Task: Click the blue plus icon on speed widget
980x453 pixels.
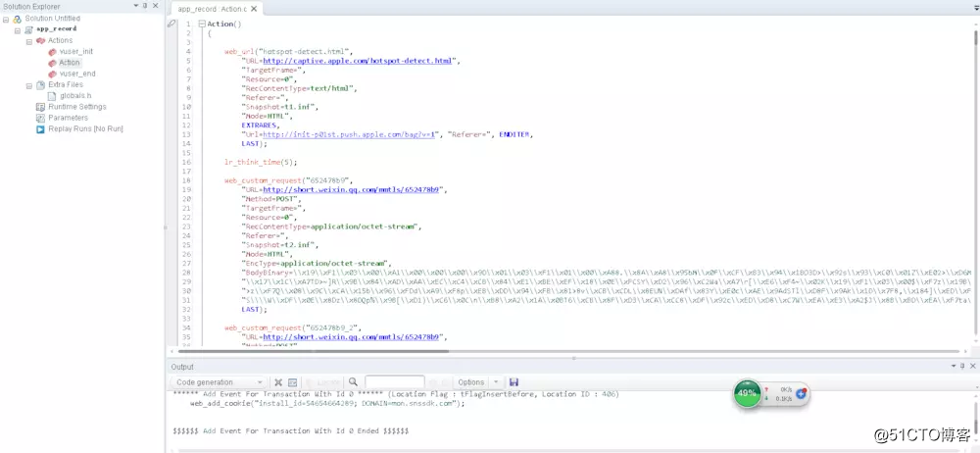Action: (801, 393)
